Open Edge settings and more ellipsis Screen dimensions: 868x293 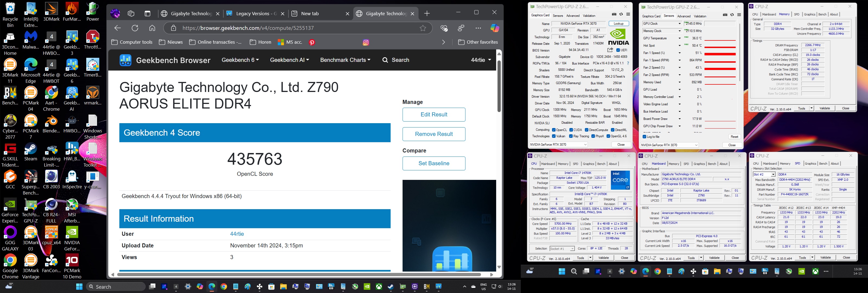coord(478,28)
